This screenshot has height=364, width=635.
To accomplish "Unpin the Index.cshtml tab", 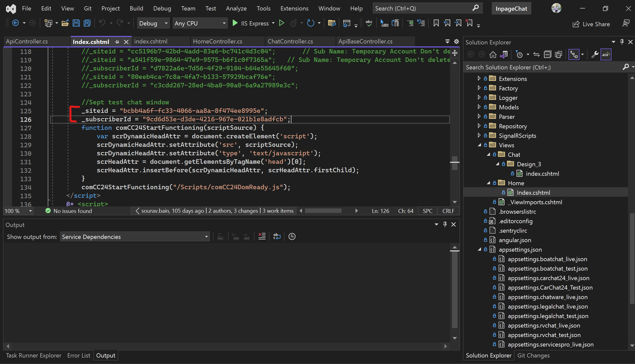I will click(x=117, y=41).
